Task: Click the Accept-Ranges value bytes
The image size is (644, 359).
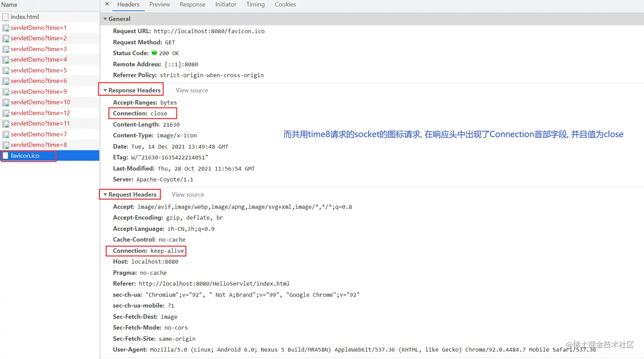Action: coord(169,103)
